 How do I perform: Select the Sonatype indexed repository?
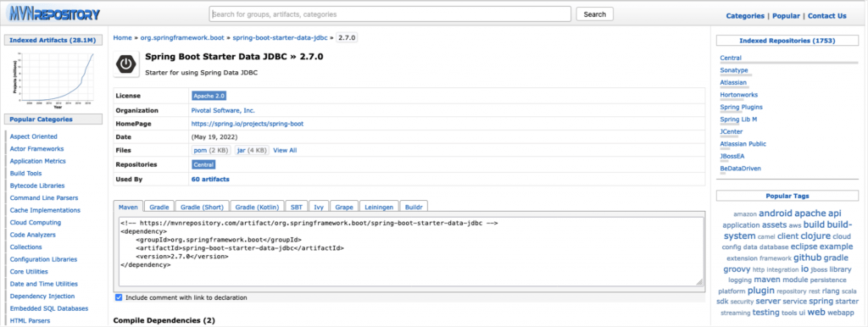click(734, 70)
